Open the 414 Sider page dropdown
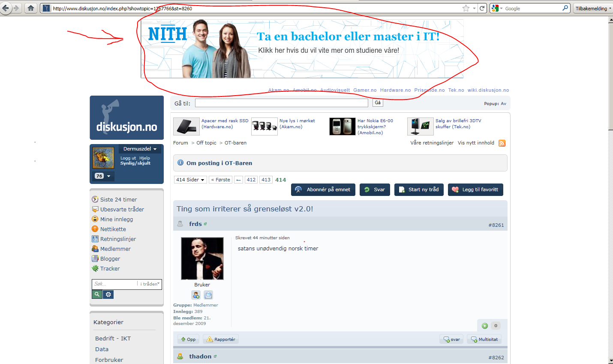Screen dimensions: 613x364 [190, 180]
